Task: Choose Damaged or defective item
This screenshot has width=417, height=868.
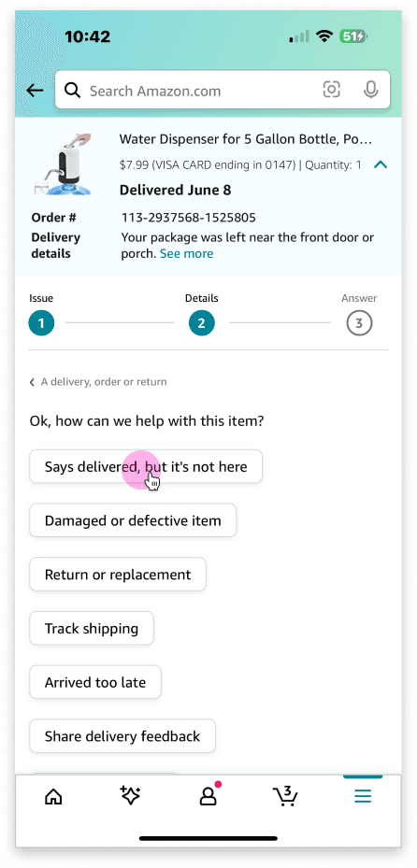Action: [x=133, y=520]
